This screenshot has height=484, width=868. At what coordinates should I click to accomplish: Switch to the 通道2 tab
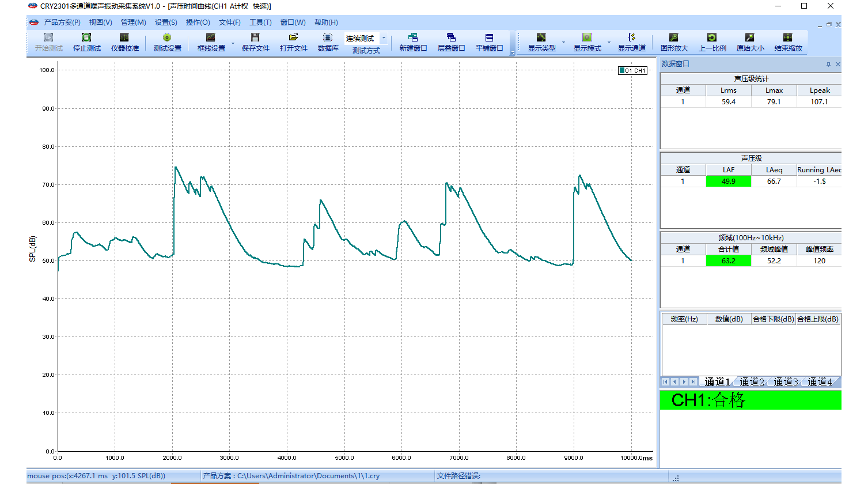tap(751, 382)
